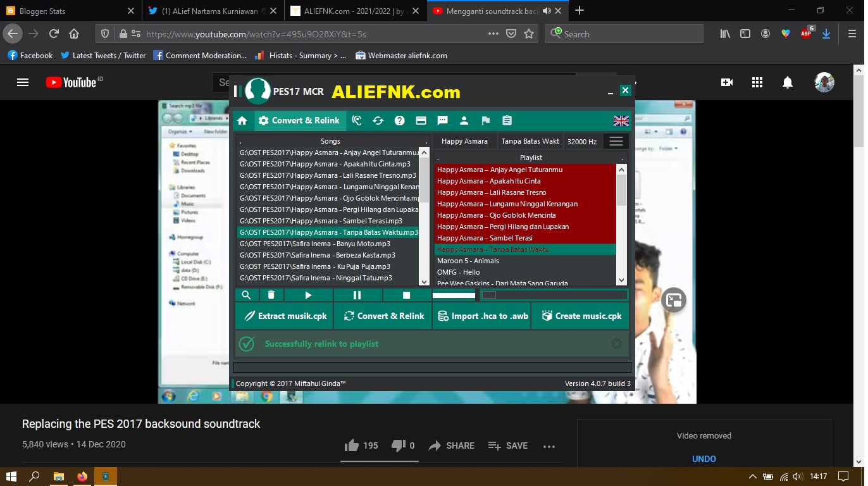Play the selected song
The width and height of the screenshot is (868, 486).
(308, 295)
